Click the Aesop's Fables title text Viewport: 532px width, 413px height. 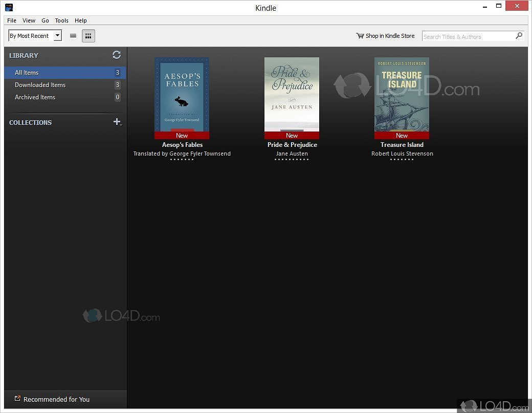pyautogui.click(x=182, y=144)
